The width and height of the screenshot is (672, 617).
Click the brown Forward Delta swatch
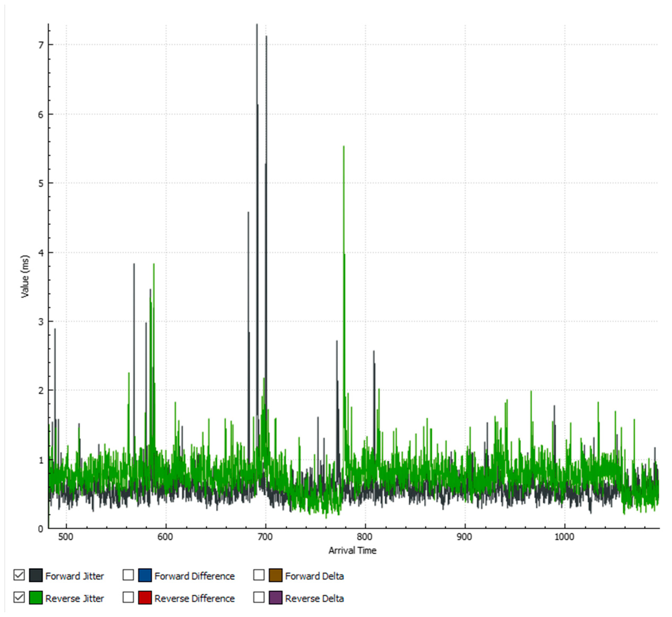click(x=276, y=575)
